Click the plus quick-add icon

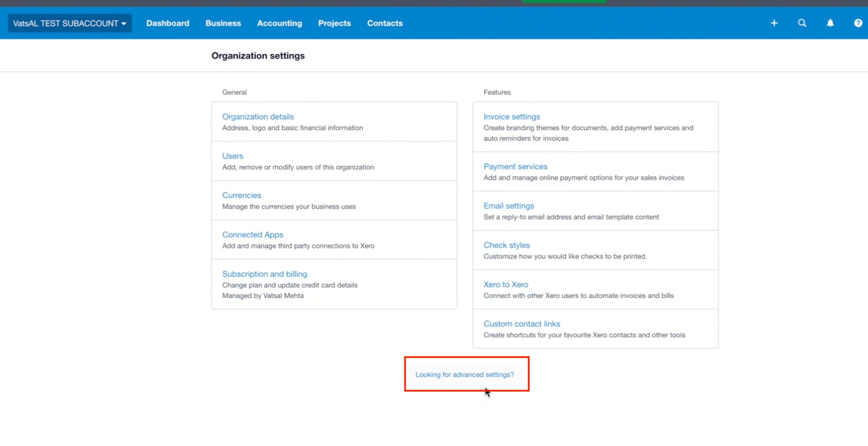774,23
